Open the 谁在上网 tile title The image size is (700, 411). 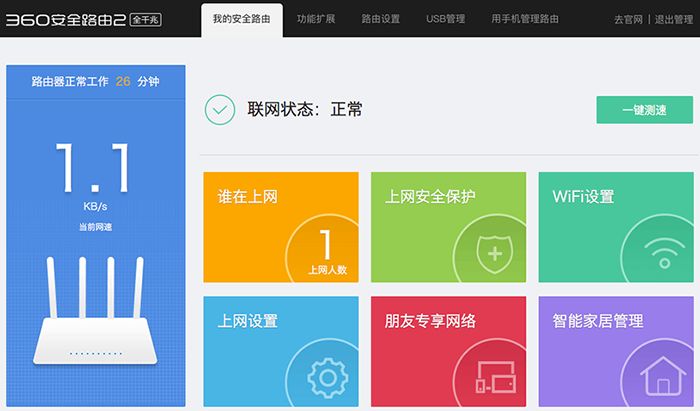[x=247, y=196]
